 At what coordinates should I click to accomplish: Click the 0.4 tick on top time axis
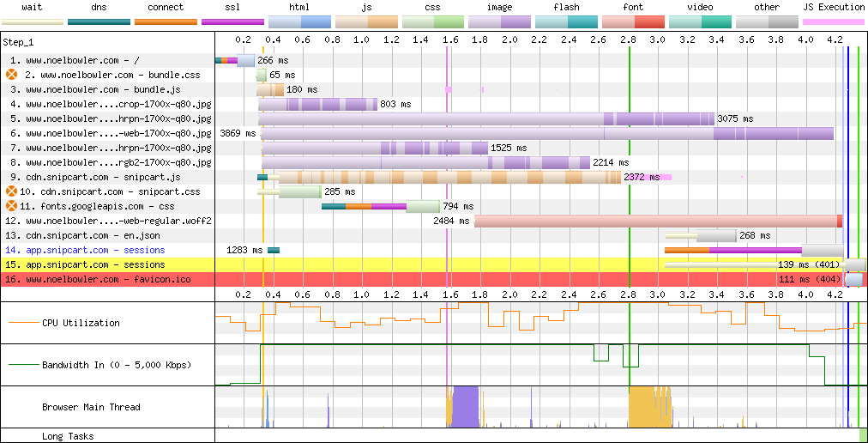[273, 39]
